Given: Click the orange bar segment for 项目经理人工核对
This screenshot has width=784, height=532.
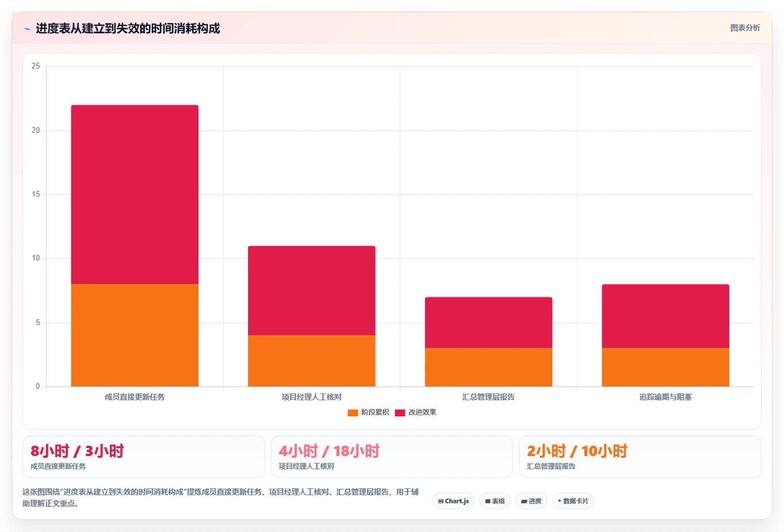Looking at the screenshot, I should [x=312, y=361].
